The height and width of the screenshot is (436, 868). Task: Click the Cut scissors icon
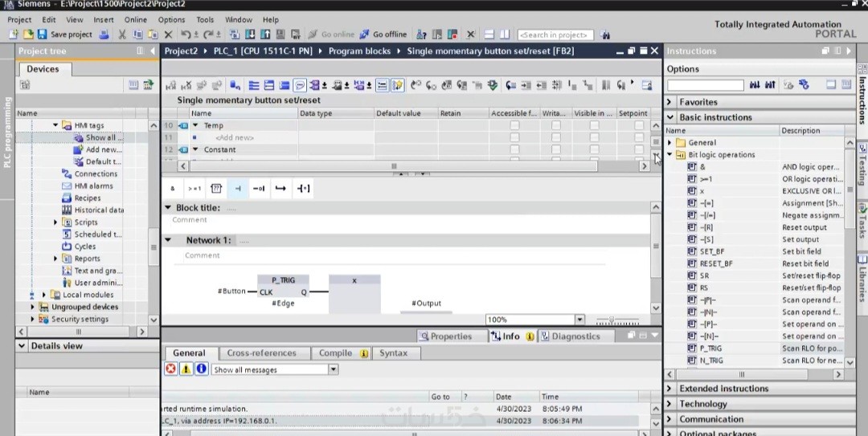[122, 35]
